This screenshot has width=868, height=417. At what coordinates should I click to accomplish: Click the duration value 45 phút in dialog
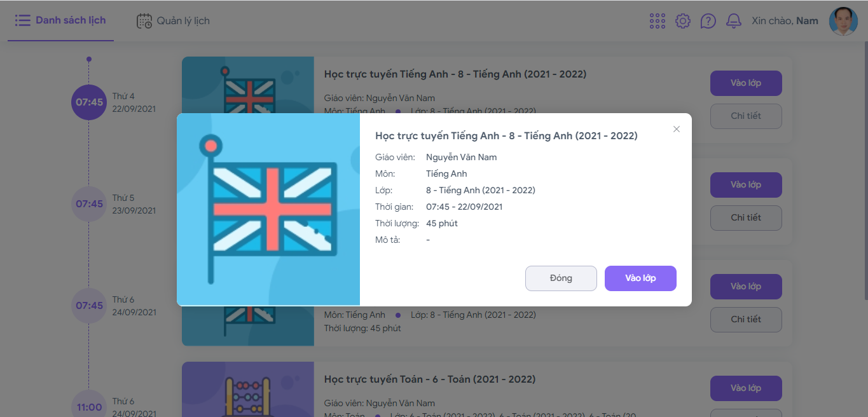(x=442, y=223)
